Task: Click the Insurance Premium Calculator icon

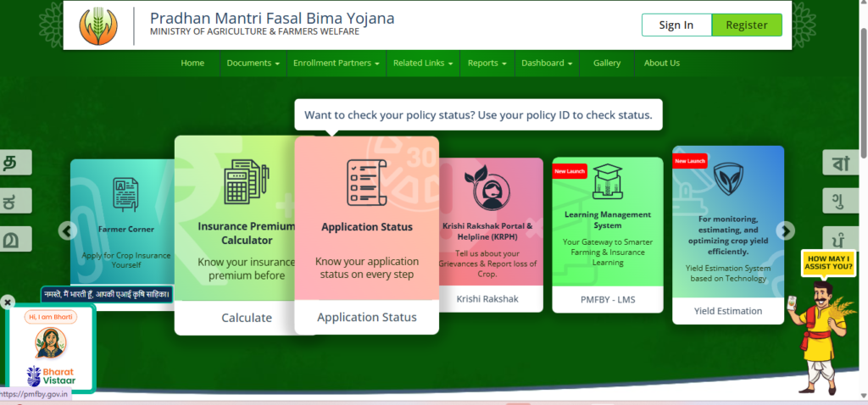Action: (246, 182)
